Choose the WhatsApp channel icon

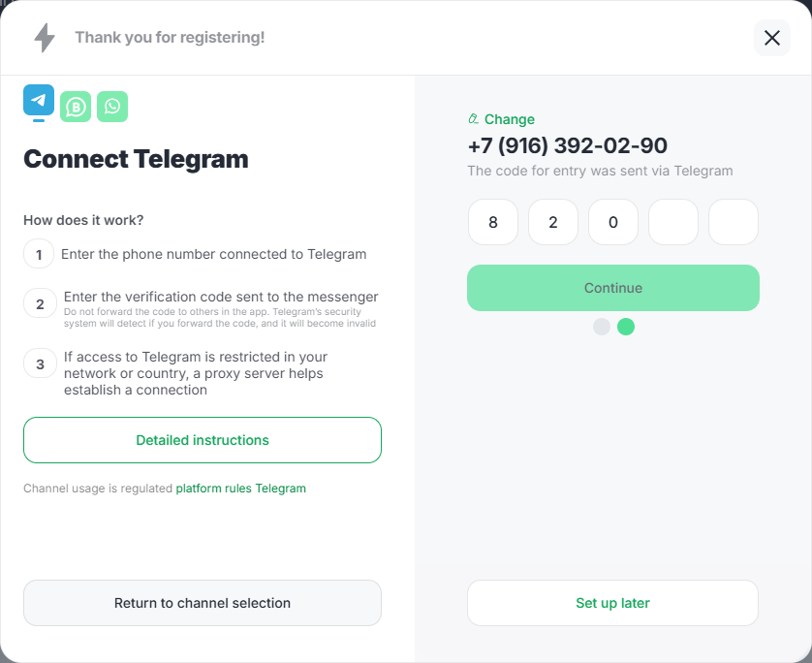click(112, 107)
